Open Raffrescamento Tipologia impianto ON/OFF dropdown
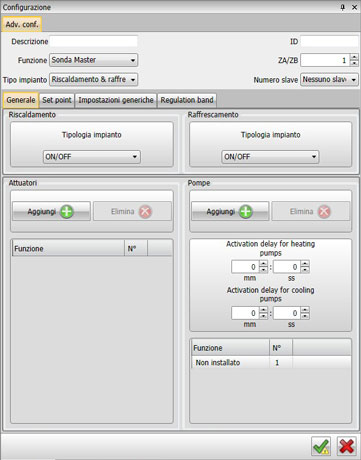 (270, 157)
